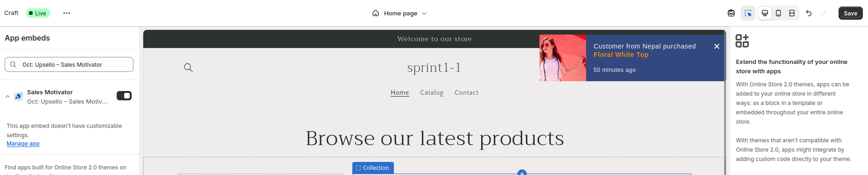The image size is (868, 175).
Task: Click the Craft theme name
Action: [x=11, y=13]
